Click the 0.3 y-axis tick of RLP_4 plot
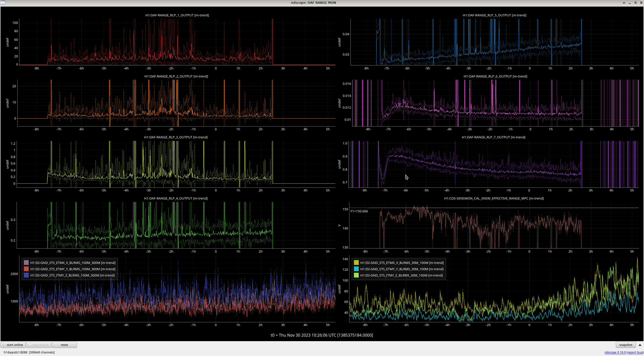The height and width of the screenshot is (356, 644). pos(13,220)
